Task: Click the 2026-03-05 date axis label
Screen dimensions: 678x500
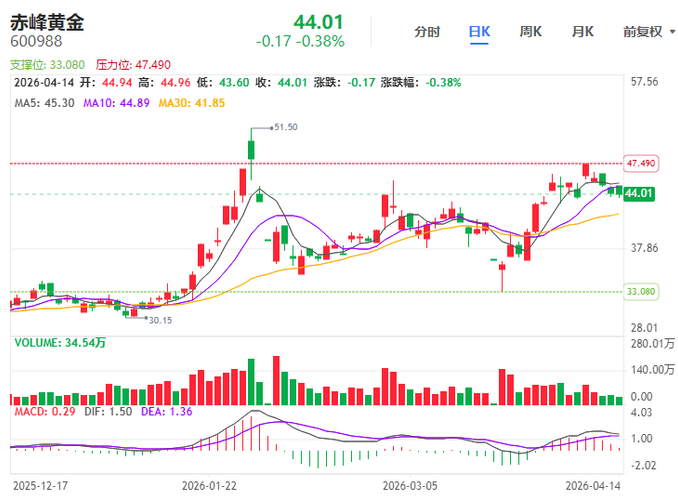Action: (410, 486)
